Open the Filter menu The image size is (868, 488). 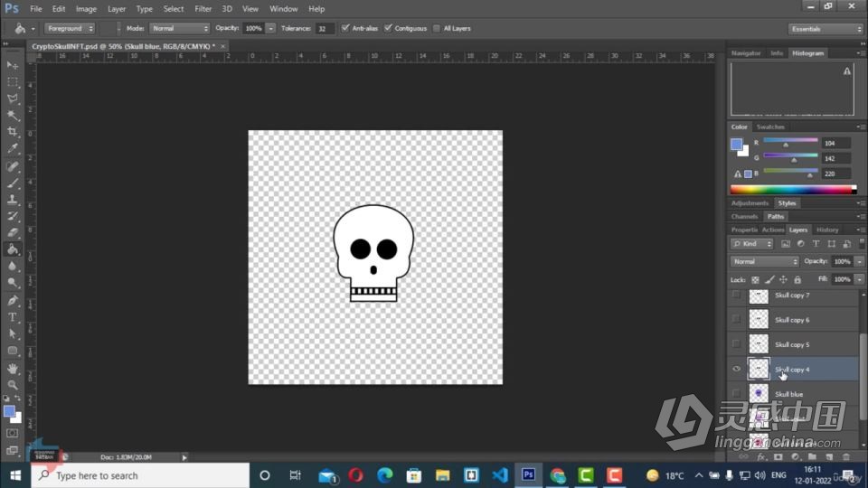[x=203, y=9]
